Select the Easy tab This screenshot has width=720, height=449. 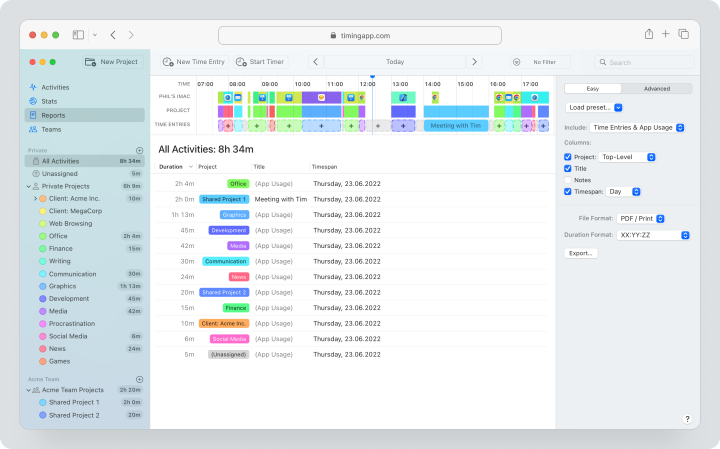pyautogui.click(x=593, y=89)
